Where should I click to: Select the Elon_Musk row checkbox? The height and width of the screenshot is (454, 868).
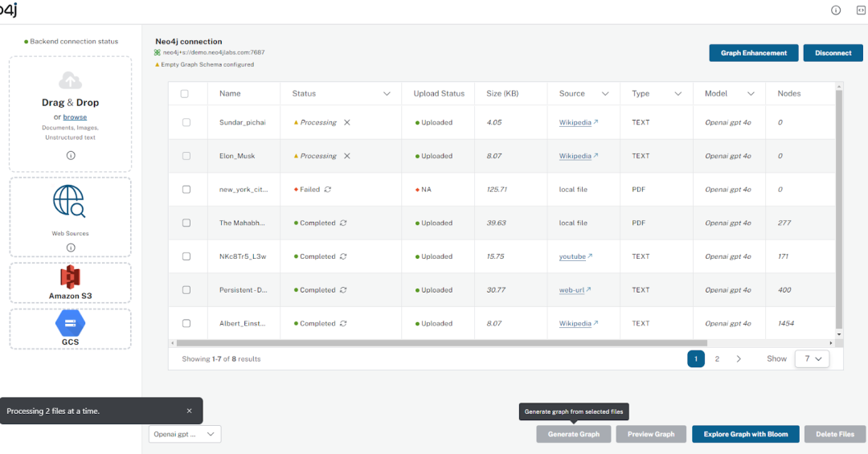186,156
